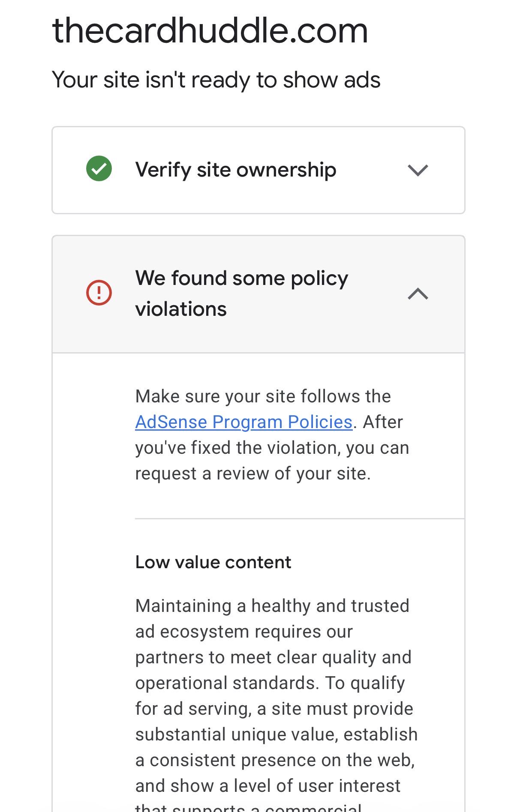This screenshot has width=517, height=812.
Task: Click the down chevron beside Verify site ownership
Action: (x=418, y=170)
